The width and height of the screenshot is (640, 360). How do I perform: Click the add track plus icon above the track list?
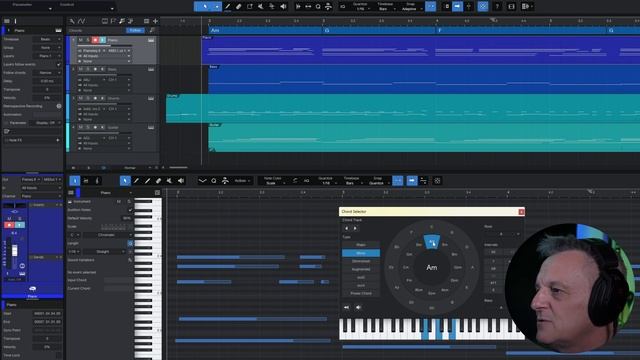[x=155, y=21]
